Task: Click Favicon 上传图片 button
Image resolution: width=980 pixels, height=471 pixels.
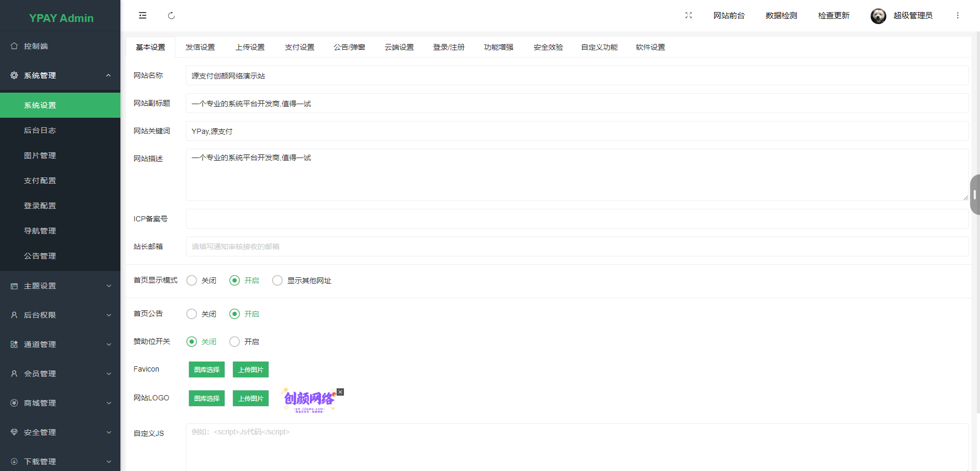Action: point(251,369)
